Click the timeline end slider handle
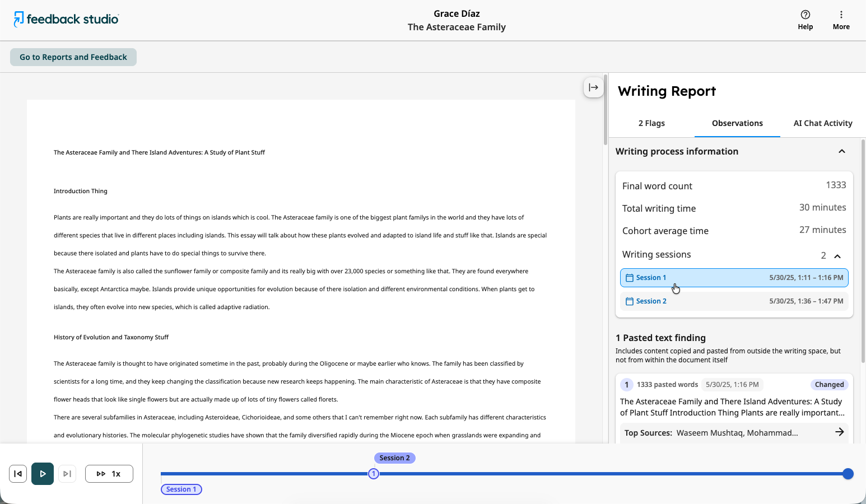This screenshot has height=504, width=866. 848,474
